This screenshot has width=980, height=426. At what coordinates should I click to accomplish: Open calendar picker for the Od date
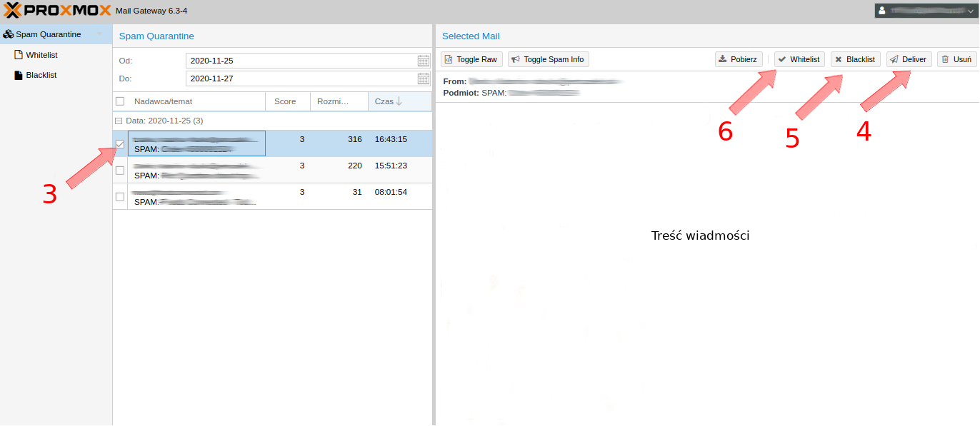[x=423, y=61]
